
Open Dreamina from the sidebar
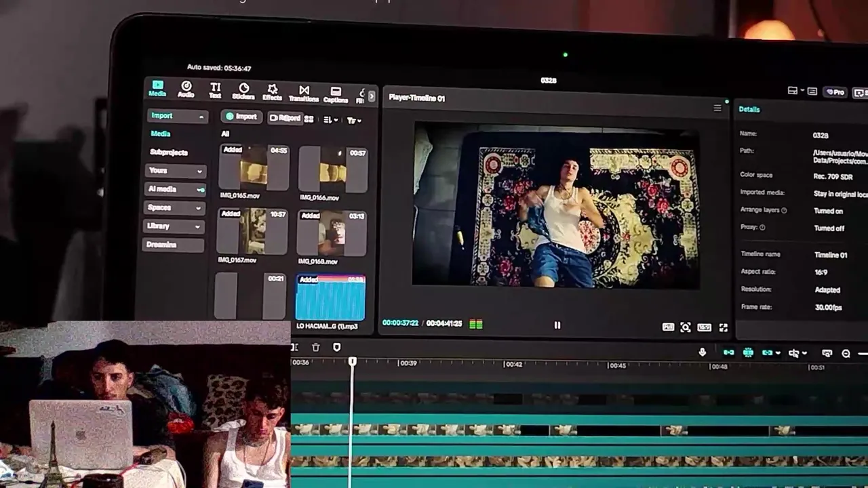pos(173,245)
